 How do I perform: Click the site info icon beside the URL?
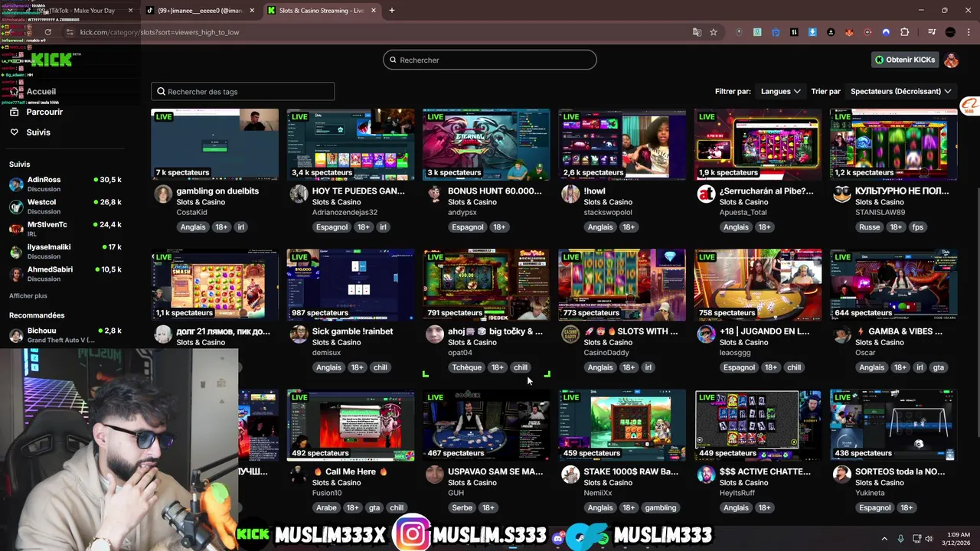tap(70, 32)
